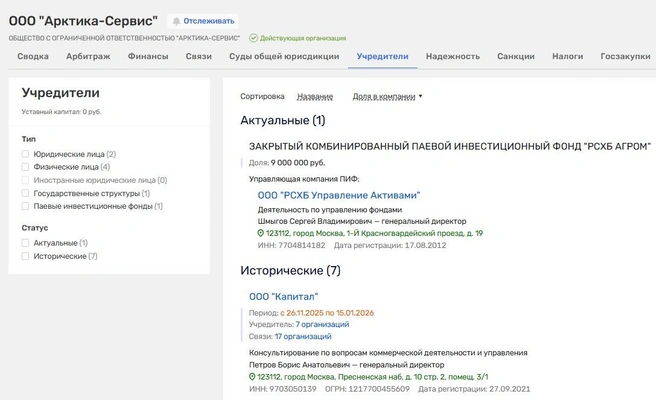Click the bell icon next to Отслеживать
The width and height of the screenshot is (656, 400).
[177, 21]
